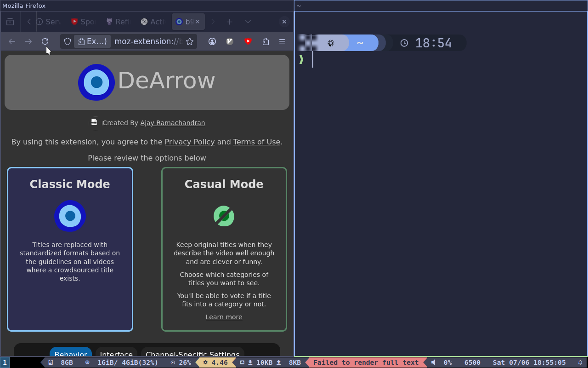Viewport: 588px width, 368px height.
Task: Open notifications via bell icon
Action: (x=580, y=362)
